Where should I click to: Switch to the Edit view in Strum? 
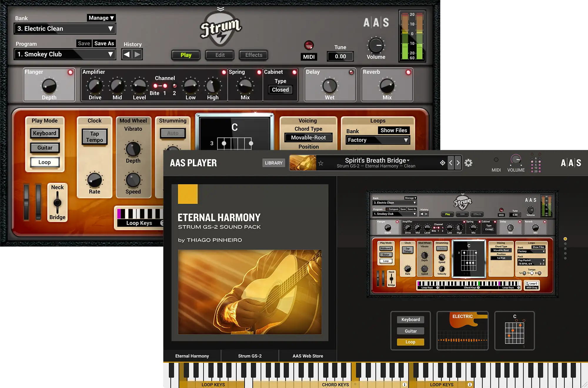click(x=220, y=55)
